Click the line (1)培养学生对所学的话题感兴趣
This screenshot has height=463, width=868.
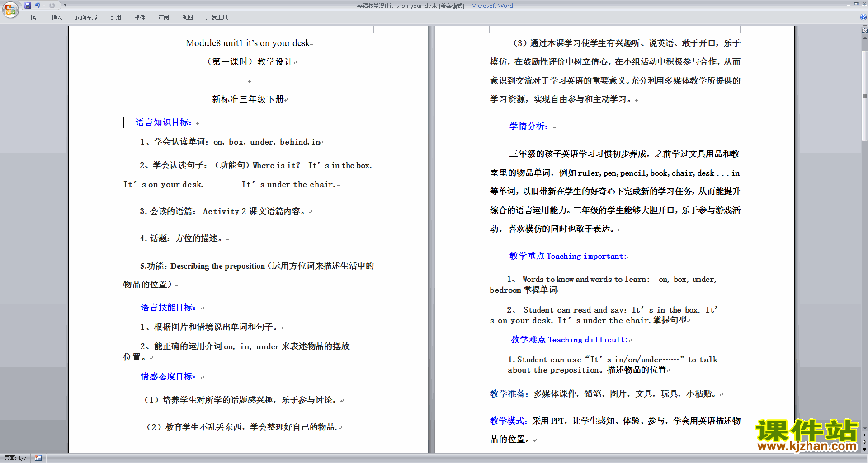(x=241, y=400)
